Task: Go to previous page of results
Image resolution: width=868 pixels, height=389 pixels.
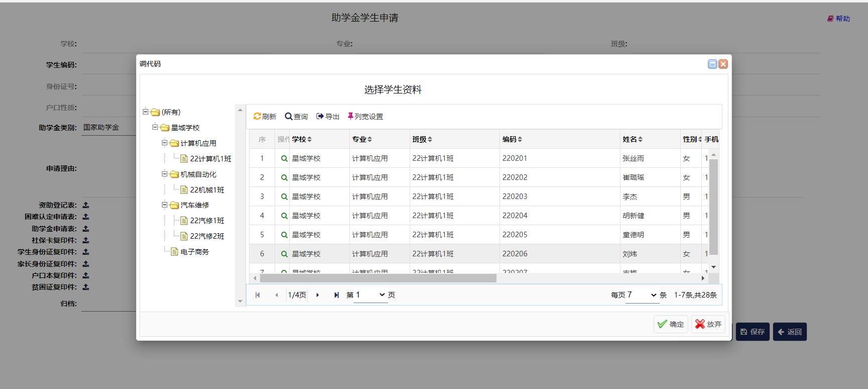Action: pyautogui.click(x=277, y=295)
